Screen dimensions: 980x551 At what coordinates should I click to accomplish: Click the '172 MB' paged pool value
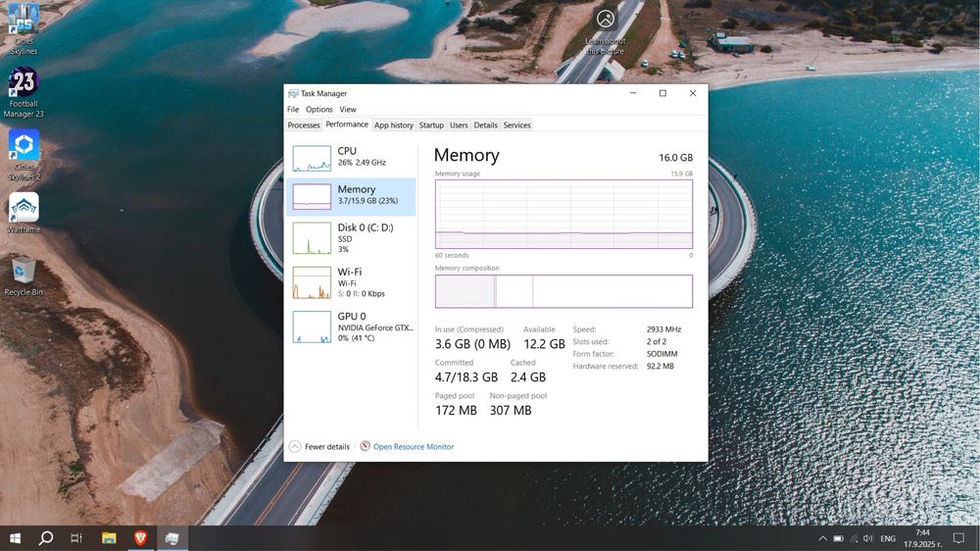[x=456, y=410]
